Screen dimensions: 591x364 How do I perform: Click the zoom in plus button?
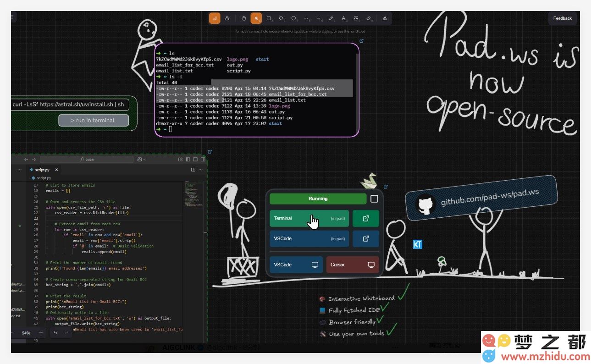41,333
